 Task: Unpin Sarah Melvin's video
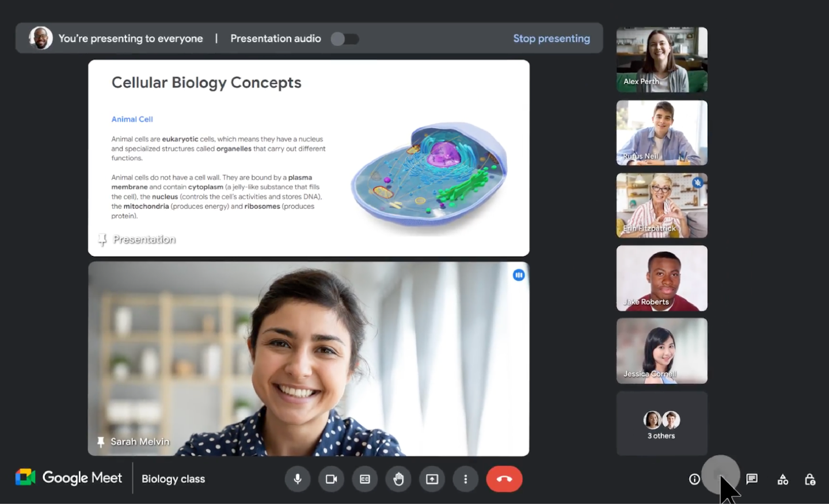tap(102, 442)
